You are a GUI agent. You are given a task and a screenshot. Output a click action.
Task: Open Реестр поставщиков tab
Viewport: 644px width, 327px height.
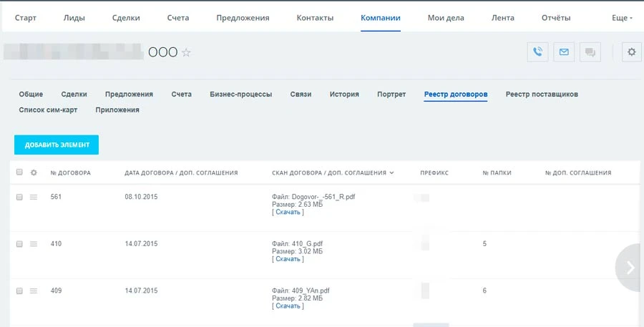point(542,94)
